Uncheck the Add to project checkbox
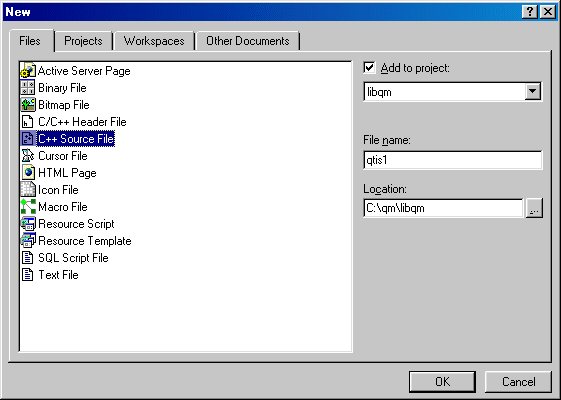This screenshot has height=400, width=561. click(x=369, y=68)
